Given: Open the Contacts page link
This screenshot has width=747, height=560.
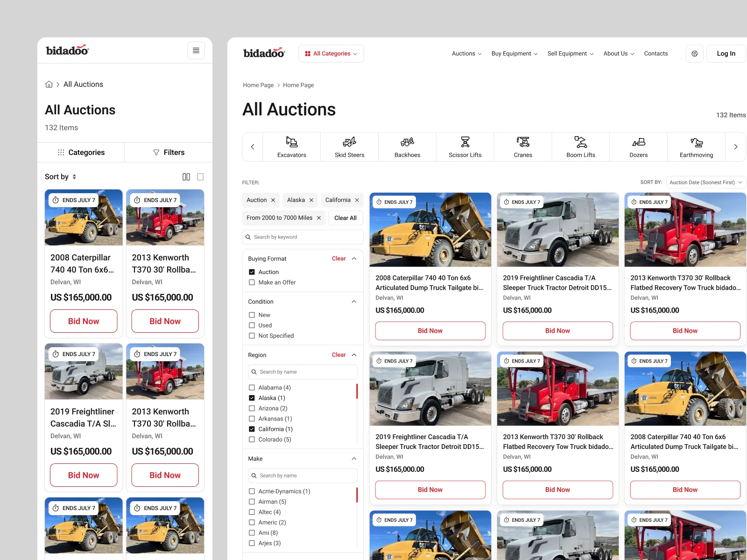Looking at the screenshot, I should [656, 54].
